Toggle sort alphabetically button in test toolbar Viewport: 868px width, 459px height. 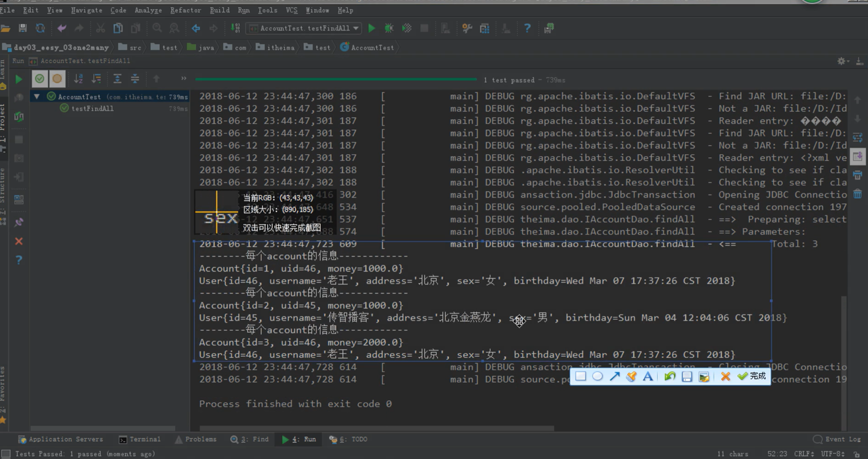point(78,79)
